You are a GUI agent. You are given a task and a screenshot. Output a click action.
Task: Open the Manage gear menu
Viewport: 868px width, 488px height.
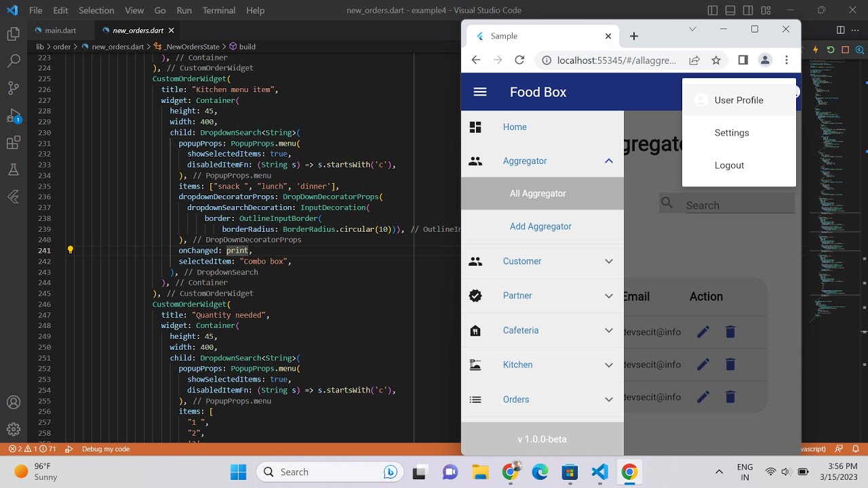[13, 429]
